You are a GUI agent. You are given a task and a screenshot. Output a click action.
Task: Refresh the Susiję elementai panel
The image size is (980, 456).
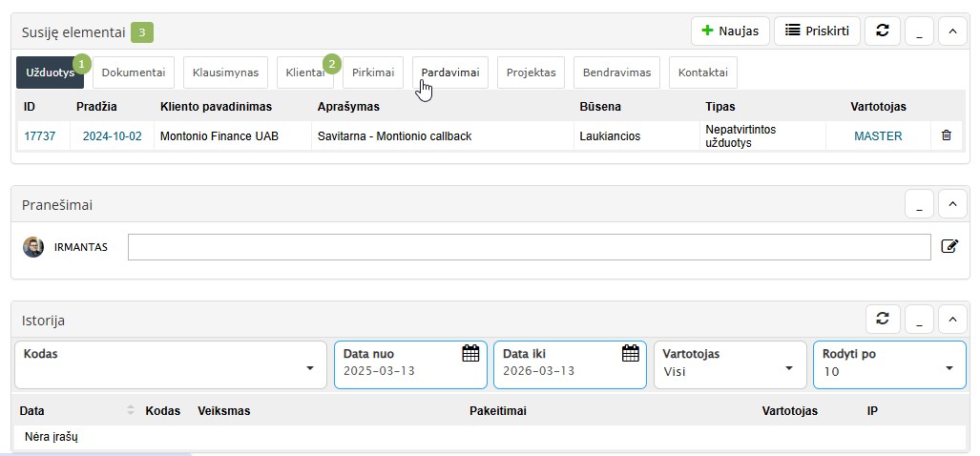(x=882, y=31)
